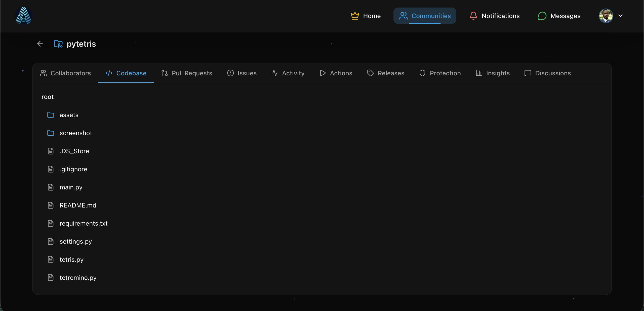Click the Issues alert circle icon

pyautogui.click(x=230, y=73)
